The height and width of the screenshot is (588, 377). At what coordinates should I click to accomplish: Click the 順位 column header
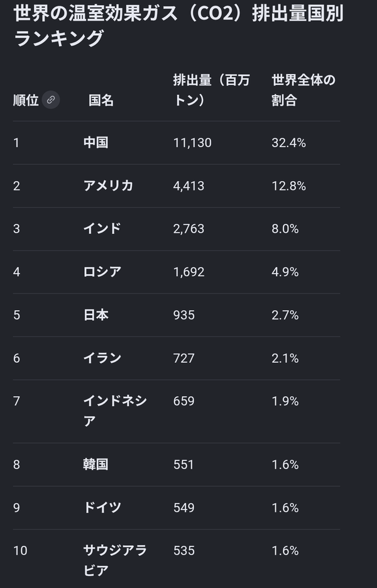(x=26, y=100)
